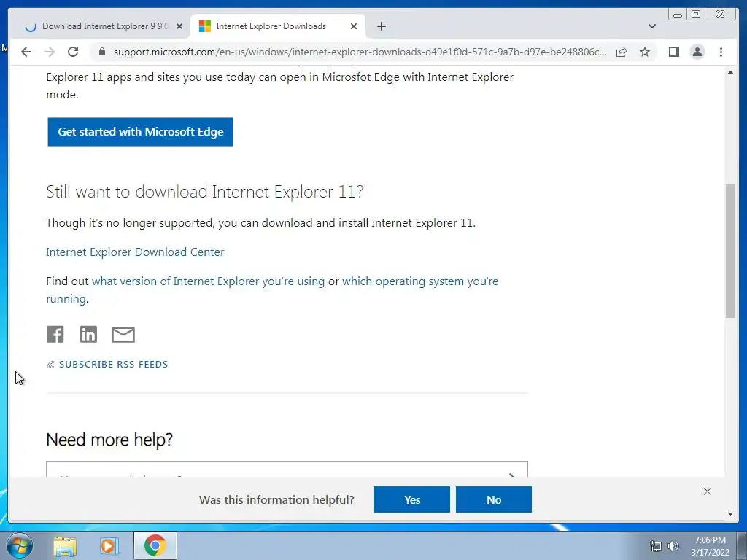Open Chrome three-dot menu

pyautogui.click(x=721, y=52)
